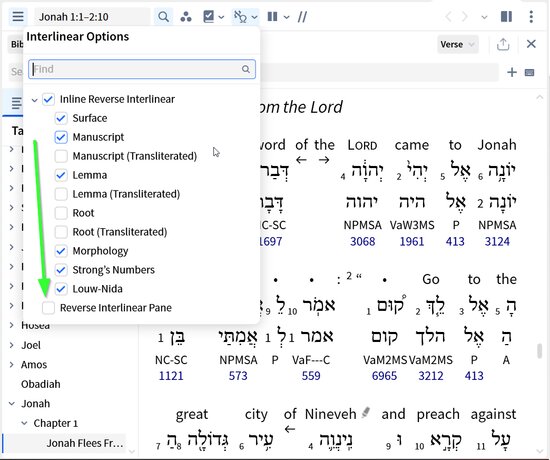Open the kebab panel options menu
The height and width of the screenshot is (460, 550).
pyautogui.click(x=531, y=16)
